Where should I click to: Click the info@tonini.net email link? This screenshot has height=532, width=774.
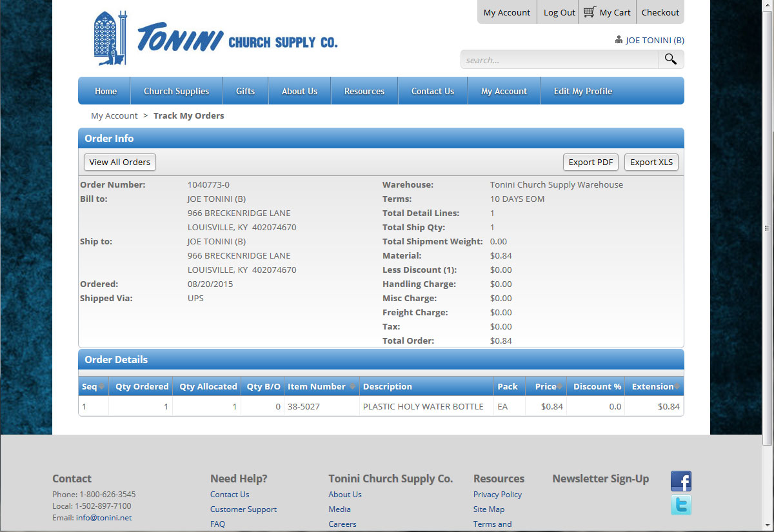tap(104, 517)
